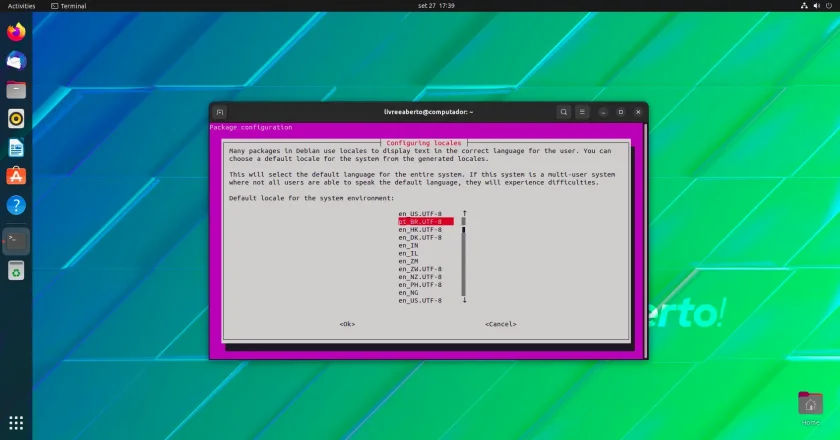Select the <Ok> button
Image resolution: width=840 pixels, height=440 pixels.
347,324
